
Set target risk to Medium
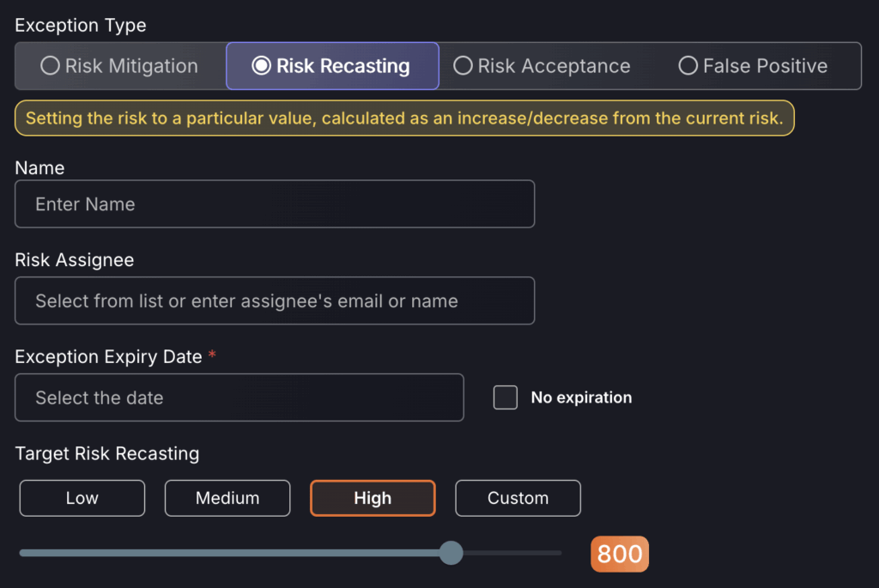[227, 498]
